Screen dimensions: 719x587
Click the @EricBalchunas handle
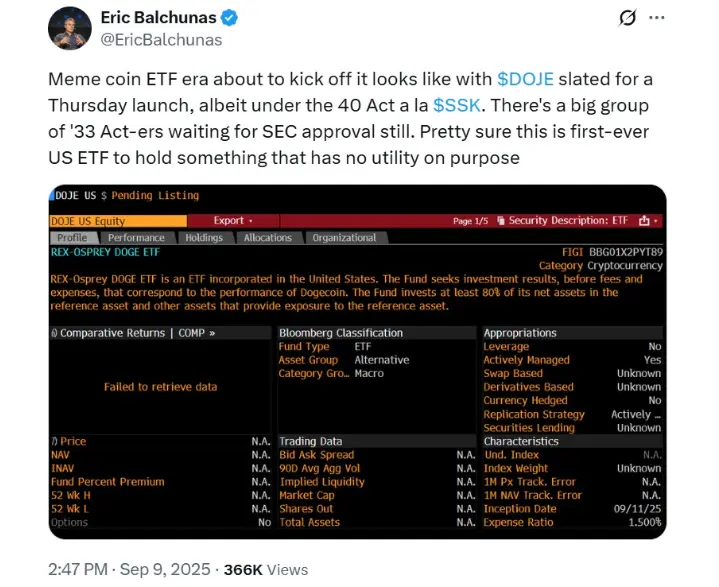[x=161, y=40]
